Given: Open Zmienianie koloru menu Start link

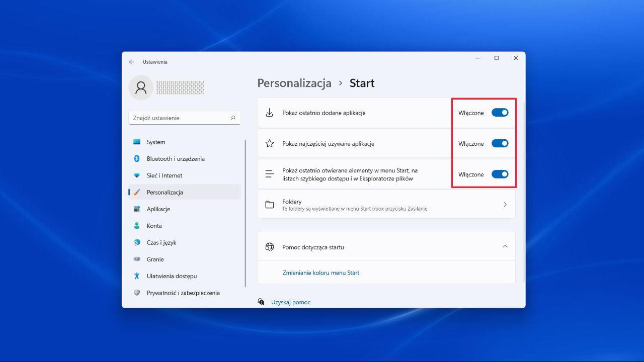Looking at the screenshot, I should click(320, 273).
